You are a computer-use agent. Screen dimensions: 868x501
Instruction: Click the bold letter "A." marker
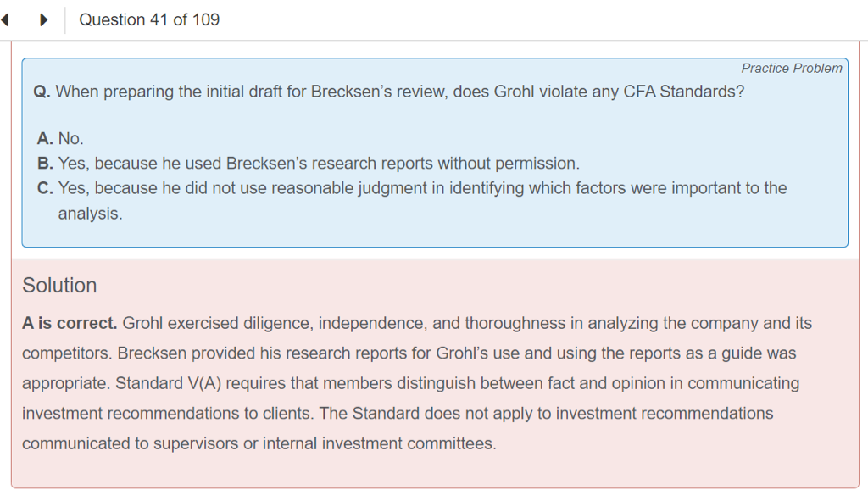point(46,138)
